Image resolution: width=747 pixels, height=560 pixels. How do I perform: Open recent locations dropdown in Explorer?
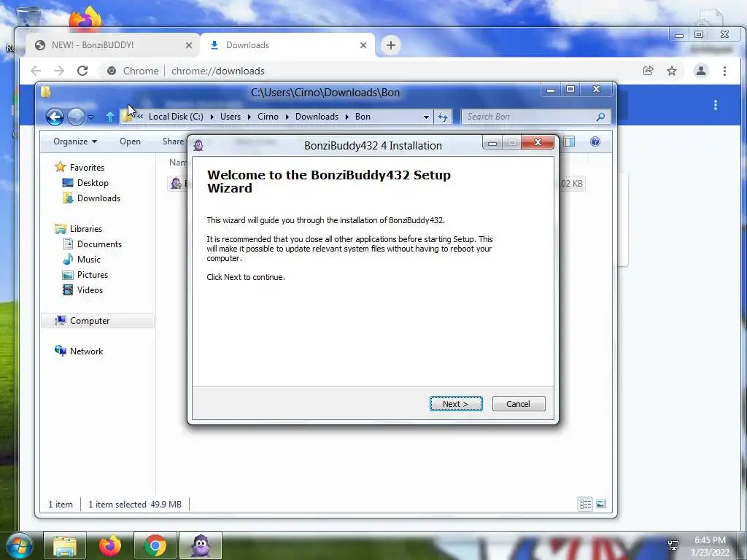(x=90, y=117)
